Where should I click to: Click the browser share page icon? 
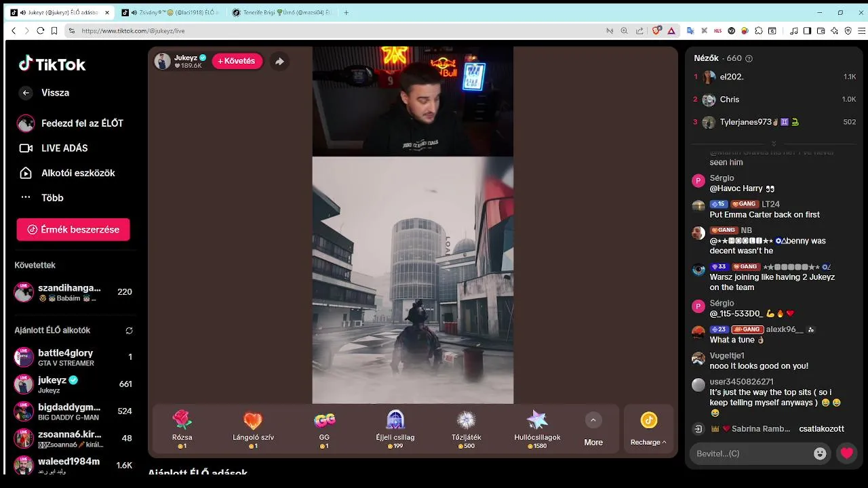[x=639, y=30]
